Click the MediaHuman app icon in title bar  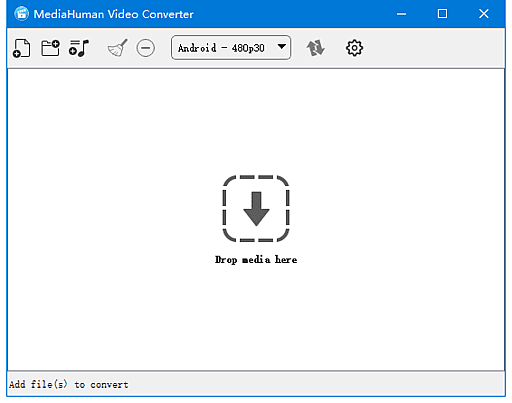[21, 14]
